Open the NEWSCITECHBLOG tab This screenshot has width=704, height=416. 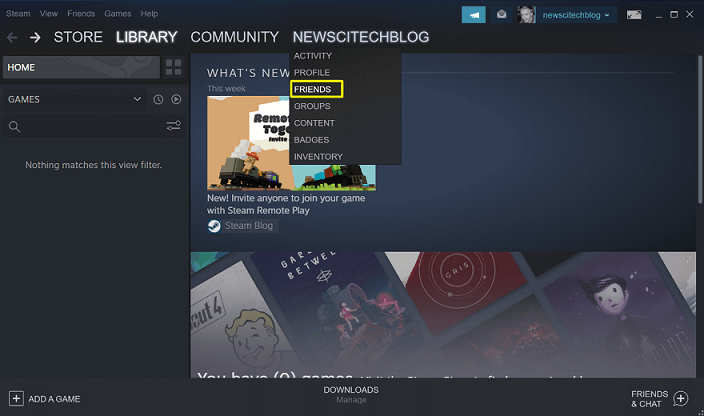point(361,37)
